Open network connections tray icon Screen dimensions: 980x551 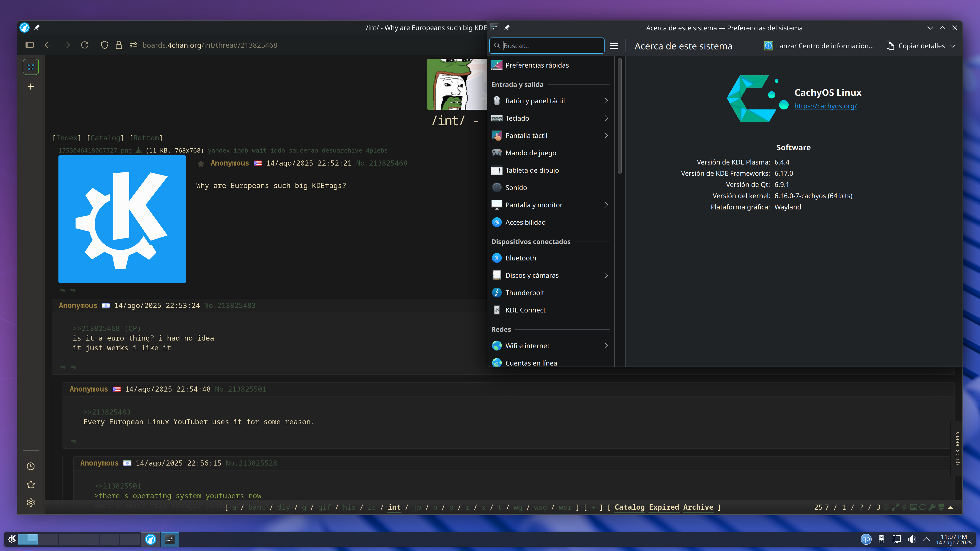pyautogui.click(x=897, y=539)
